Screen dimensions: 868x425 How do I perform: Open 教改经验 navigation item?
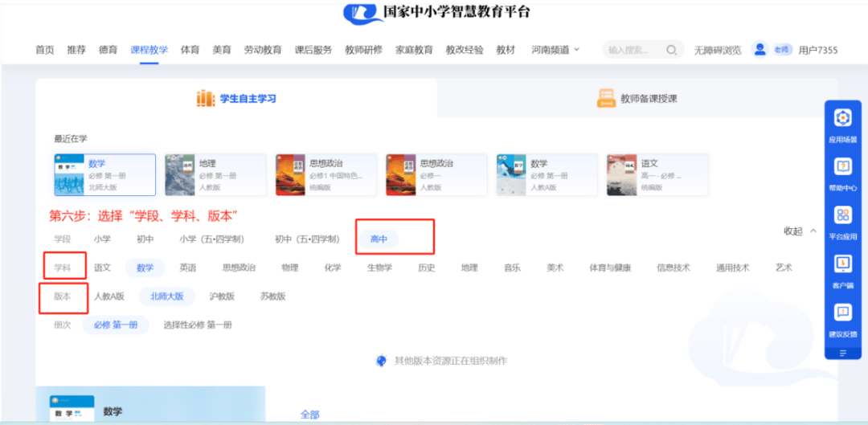pyautogui.click(x=465, y=50)
